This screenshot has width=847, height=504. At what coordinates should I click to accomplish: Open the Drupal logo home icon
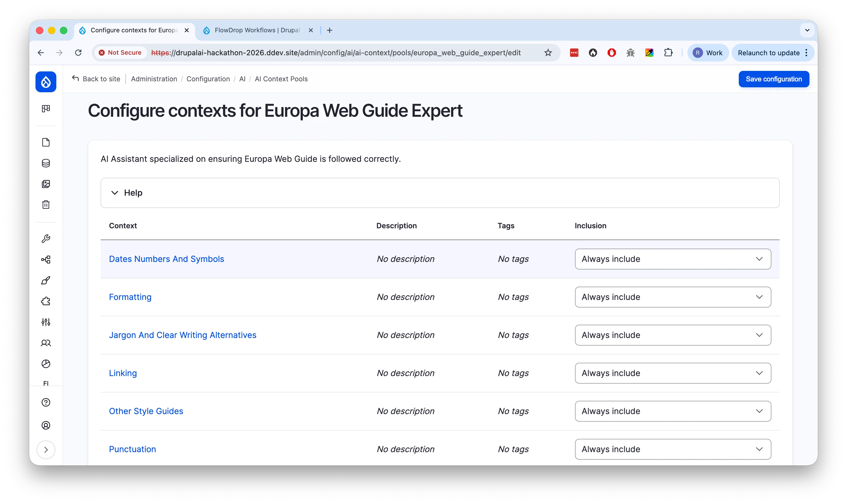click(46, 82)
